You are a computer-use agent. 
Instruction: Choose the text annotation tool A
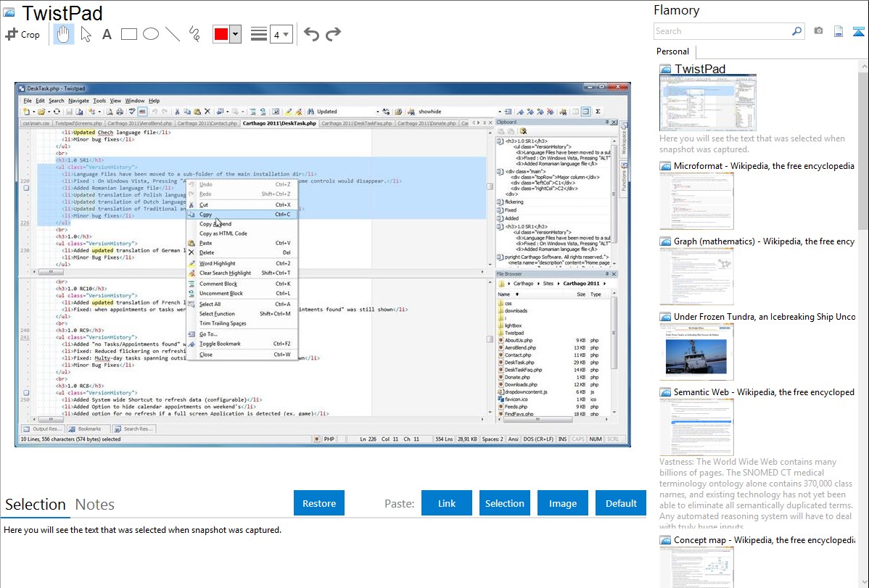click(107, 34)
